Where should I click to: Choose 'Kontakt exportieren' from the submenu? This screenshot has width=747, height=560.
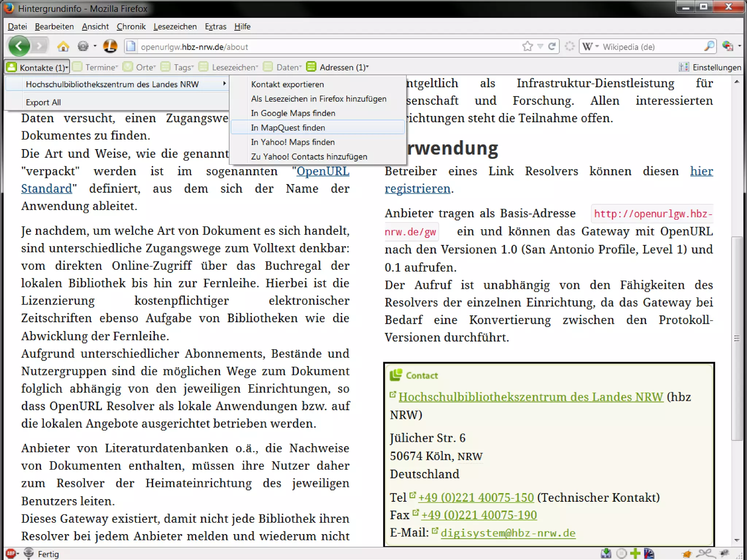point(287,84)
